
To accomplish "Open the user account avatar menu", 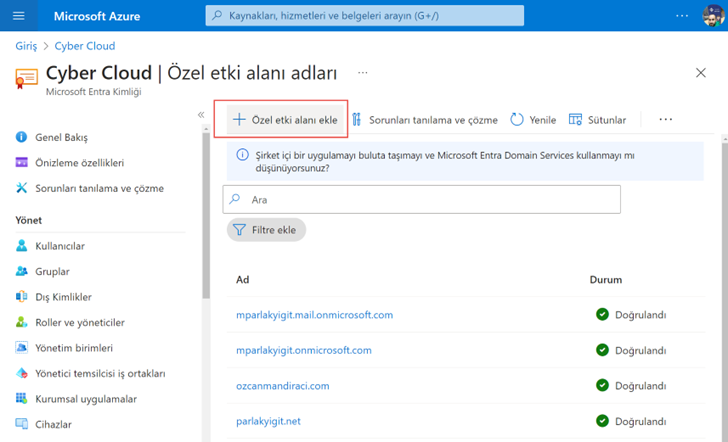I will pos(713,16).
